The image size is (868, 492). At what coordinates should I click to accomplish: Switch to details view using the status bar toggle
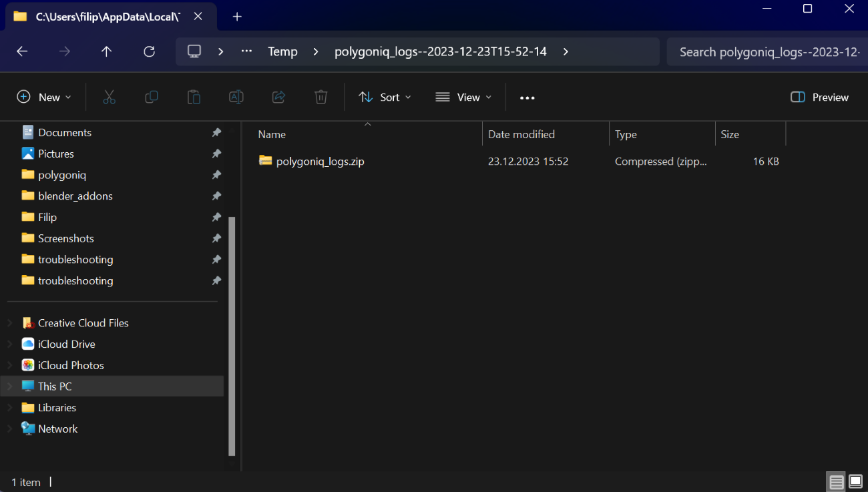tap(836, 481)
